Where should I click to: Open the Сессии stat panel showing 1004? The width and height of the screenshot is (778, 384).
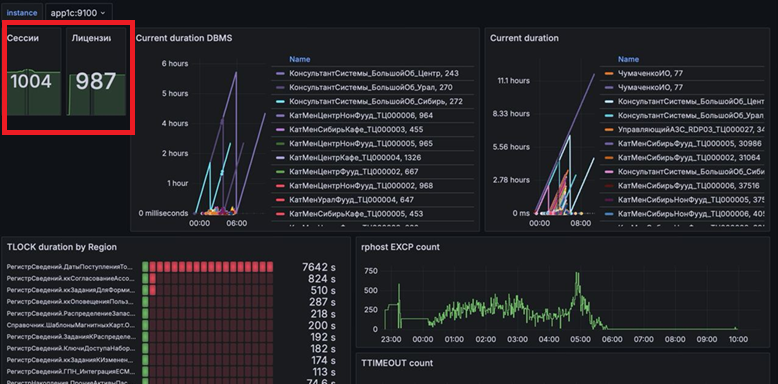[x=34, y=71]
